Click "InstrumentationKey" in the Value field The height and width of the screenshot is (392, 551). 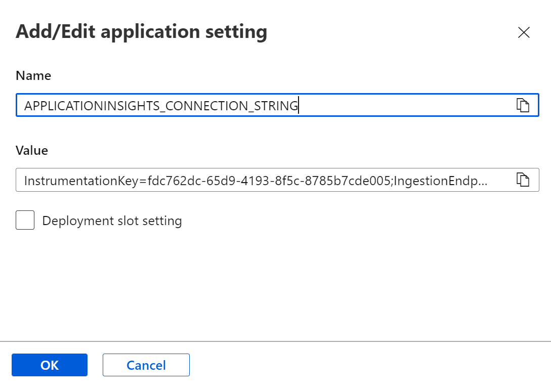pyautogui.click(x=80, y=181)
